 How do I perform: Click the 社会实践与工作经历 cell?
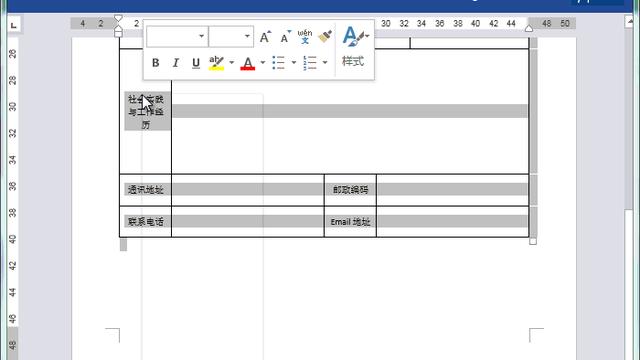tap(146, 112)
